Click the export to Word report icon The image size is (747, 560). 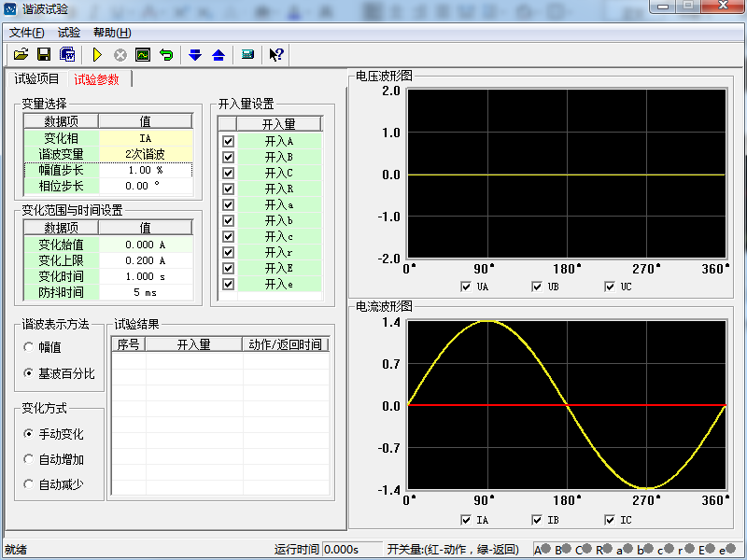pyautogui.click(x=67, y=54)
